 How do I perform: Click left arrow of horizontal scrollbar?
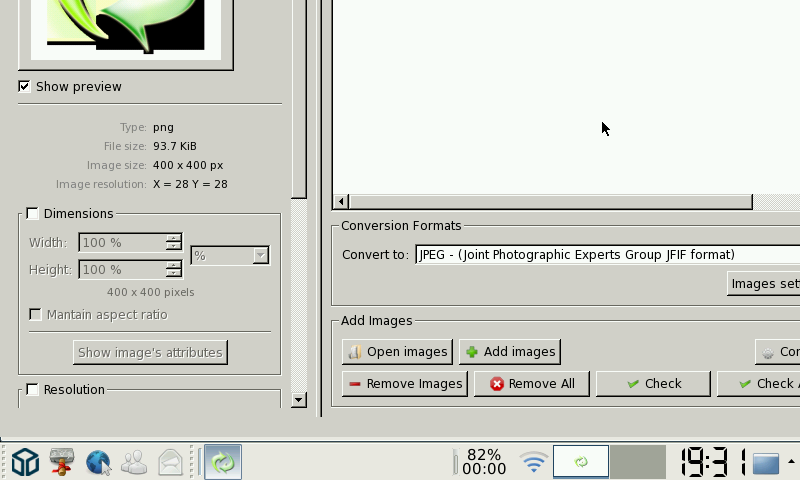341,201
